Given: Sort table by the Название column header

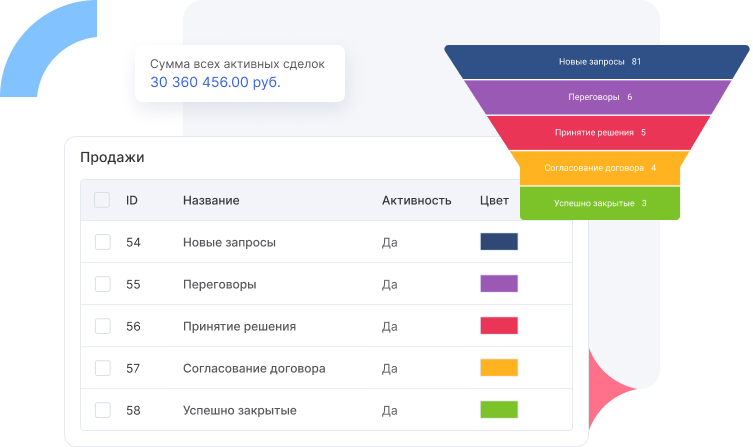Looking at the screenshot, I should click(211, 200).
